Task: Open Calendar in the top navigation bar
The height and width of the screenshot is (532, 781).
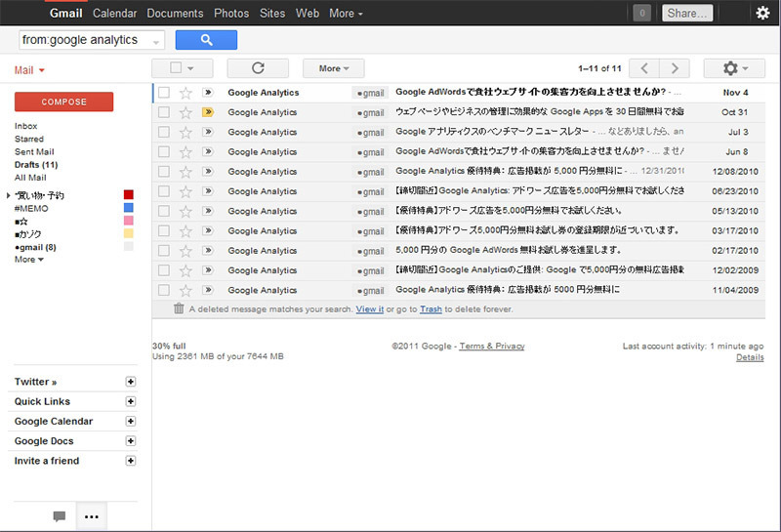Action: pyautogui.click(x=114, y=14)
